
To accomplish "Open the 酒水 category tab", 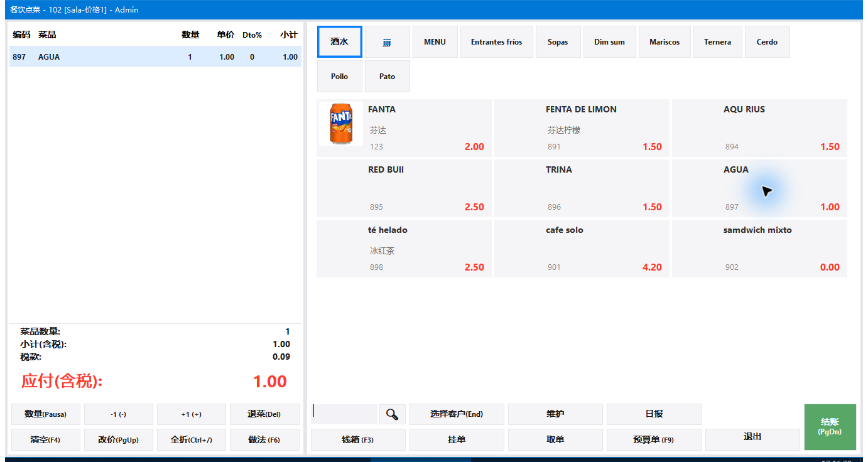I will pos(340,42).
